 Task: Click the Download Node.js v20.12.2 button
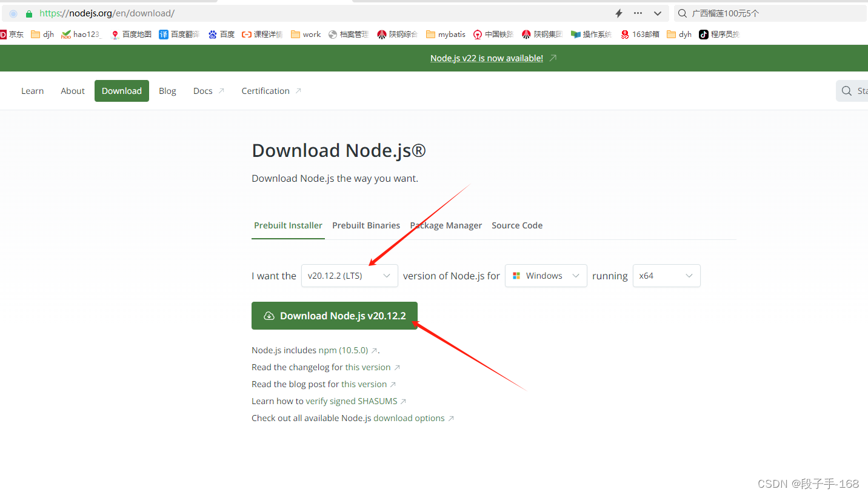pos(335,316)
